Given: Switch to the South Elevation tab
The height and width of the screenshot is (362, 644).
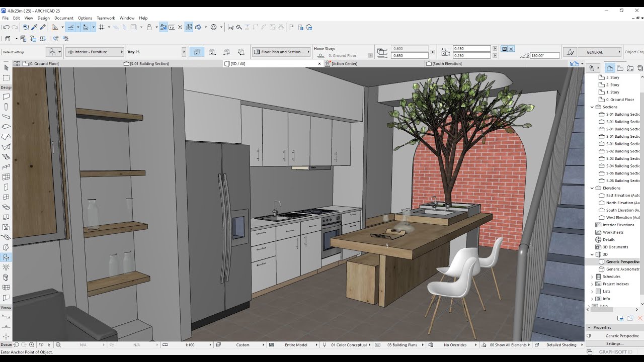Looking at the screenshot, I should click(x=475, y=64).
